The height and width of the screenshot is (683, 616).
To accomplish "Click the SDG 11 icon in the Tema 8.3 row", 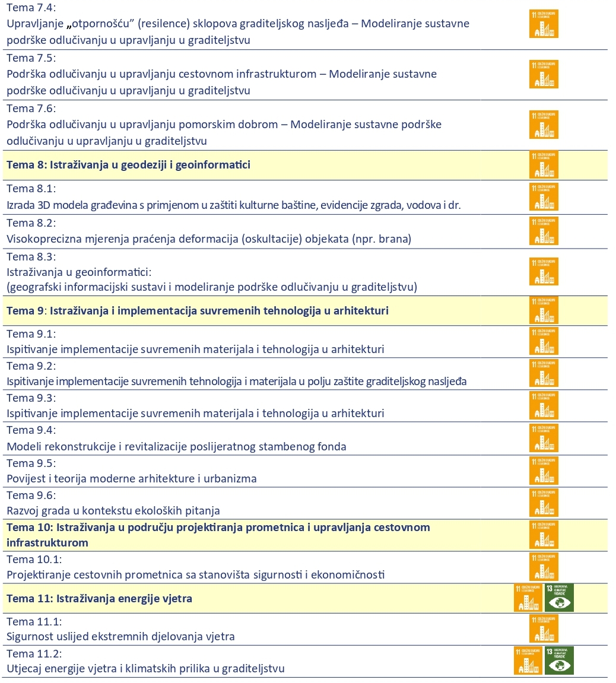I will pos(544,272).
